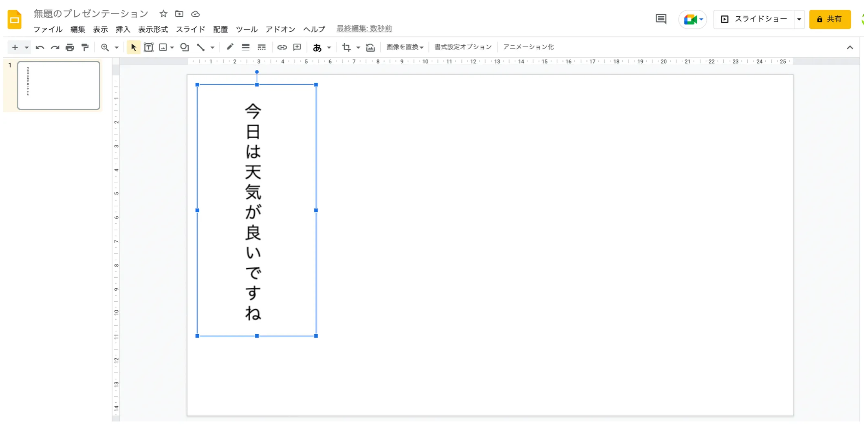Select the arrow cursor select tool
Image resolution: width=868 pixels, height=428 pixels.
click(133, 47)
